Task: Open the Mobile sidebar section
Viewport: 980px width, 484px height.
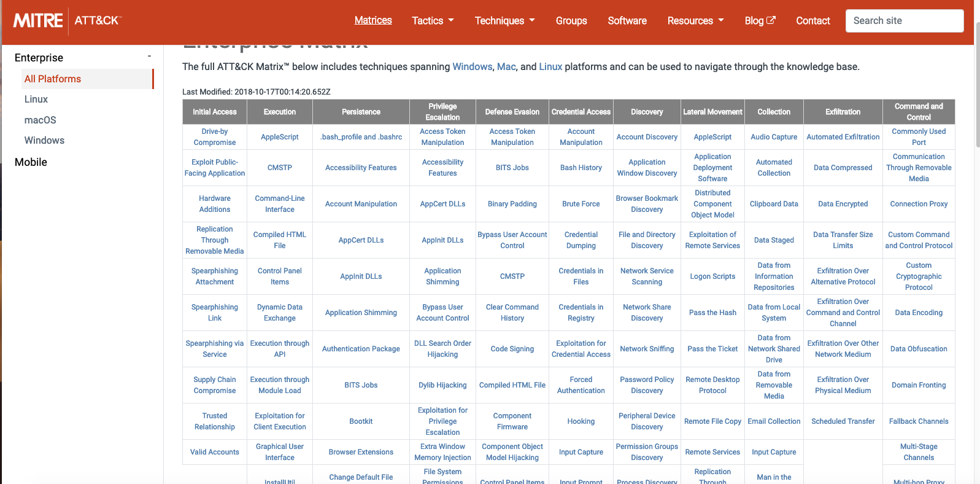Action: (x=31, y=162)
